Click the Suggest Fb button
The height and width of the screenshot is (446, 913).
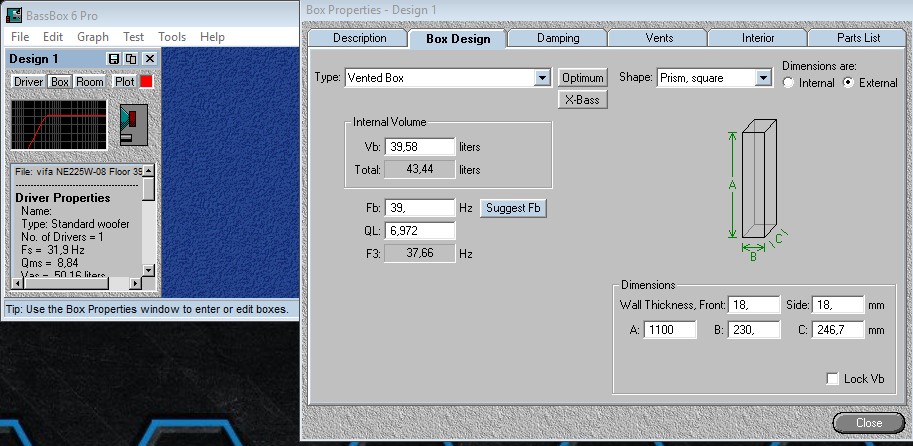[514, 208]
